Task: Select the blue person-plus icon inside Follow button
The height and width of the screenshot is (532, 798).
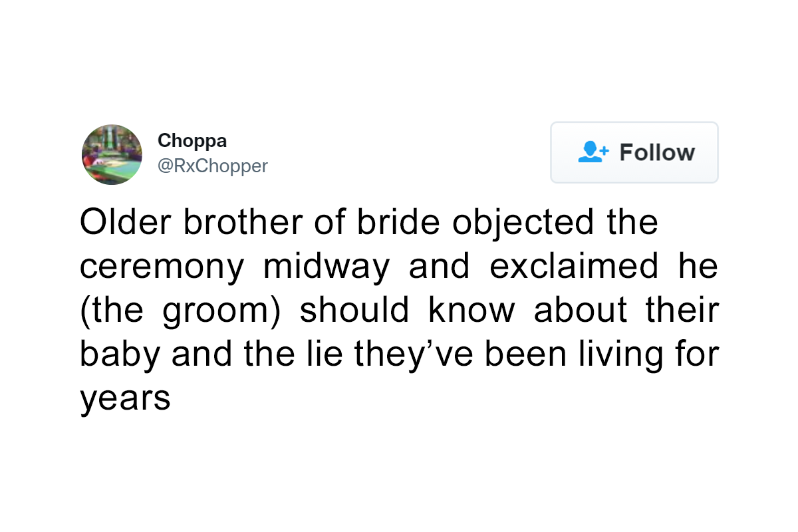Action: (x=593, y=152)
